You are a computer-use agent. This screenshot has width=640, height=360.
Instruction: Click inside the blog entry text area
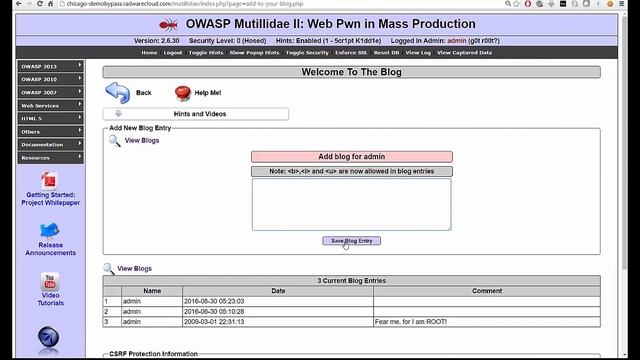point(351,204)
